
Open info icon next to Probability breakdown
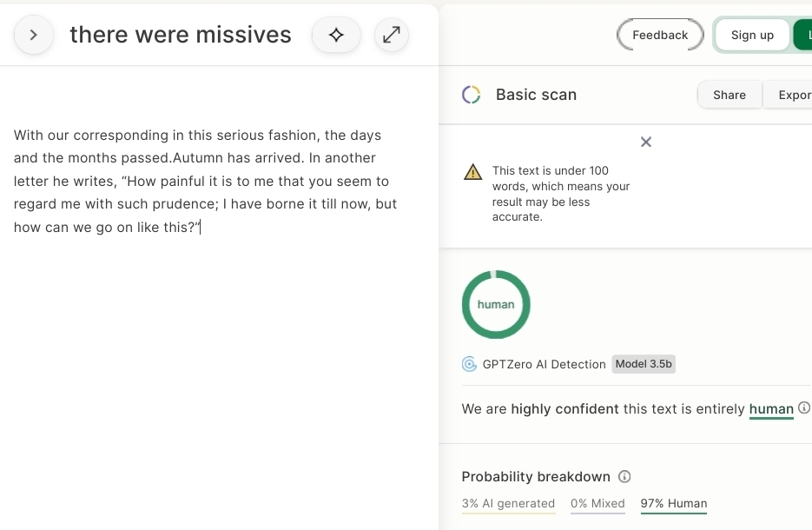[x=624, y=476]
